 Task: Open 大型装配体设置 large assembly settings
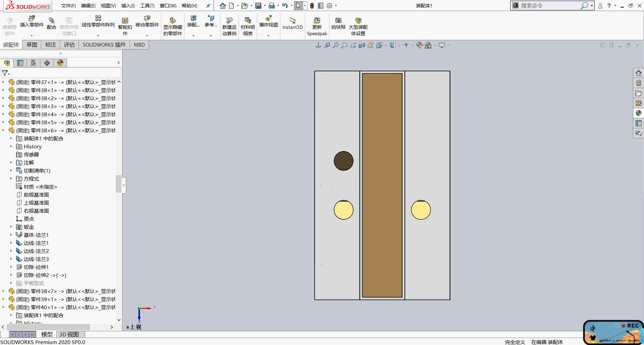click(x=358, y=26)
